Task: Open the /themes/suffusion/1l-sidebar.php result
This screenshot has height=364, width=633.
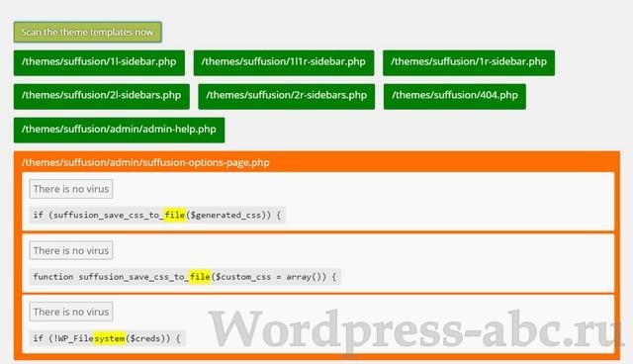Action: pos(99,62)
